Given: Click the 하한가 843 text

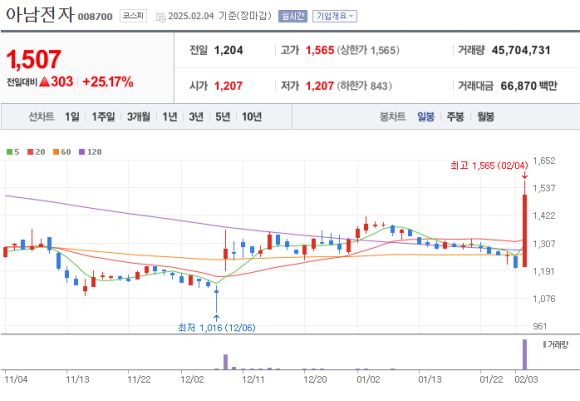Looking at the screenshot, I should pos(364,86).
